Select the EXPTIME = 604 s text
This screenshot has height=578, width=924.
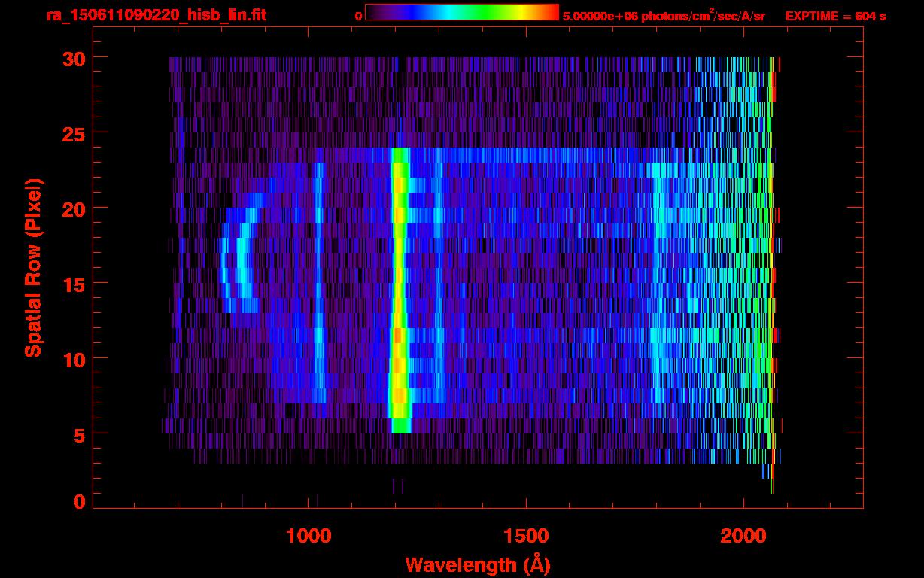(x=835, y=16)
